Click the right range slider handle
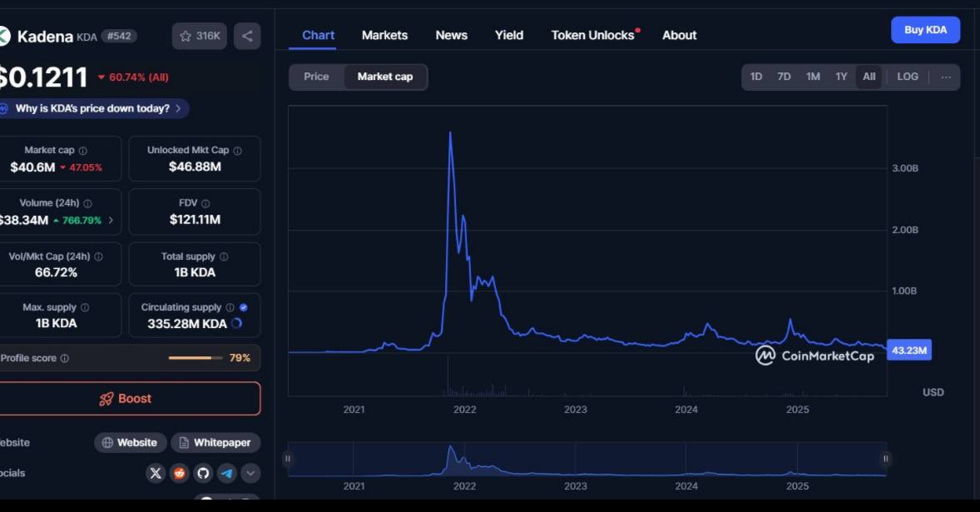Screen dimensions: 980x512 (886, 459)
